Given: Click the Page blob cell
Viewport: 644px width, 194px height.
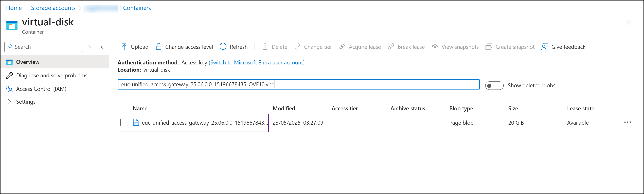Looking at the screenshot, I should click(461, 123).
